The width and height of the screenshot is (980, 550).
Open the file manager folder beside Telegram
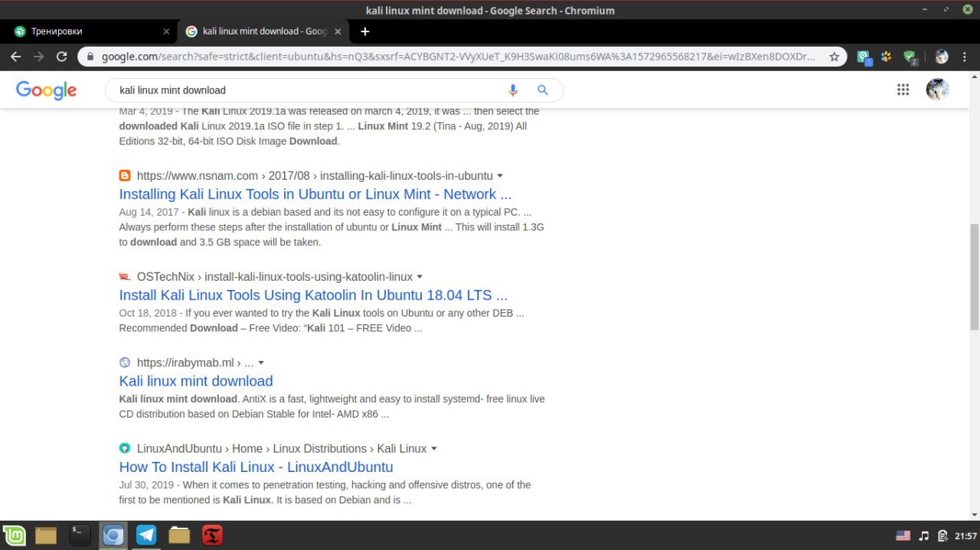[x=179, y=535]
